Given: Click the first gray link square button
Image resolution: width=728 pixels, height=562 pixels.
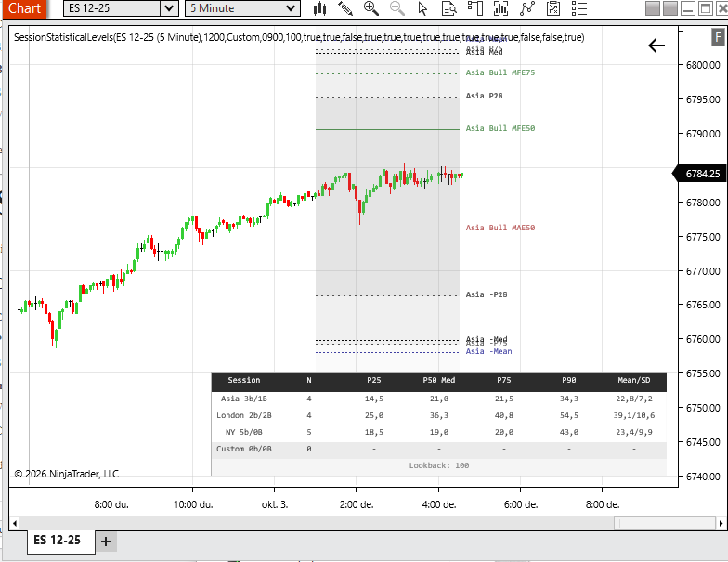Looking at the screenshot, I should 653,8.
